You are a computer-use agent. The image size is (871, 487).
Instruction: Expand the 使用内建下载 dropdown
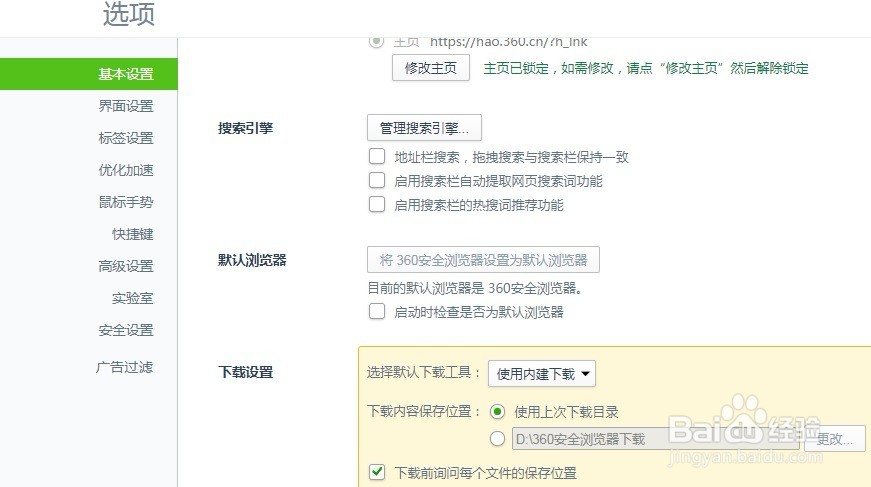coord(542,374)
